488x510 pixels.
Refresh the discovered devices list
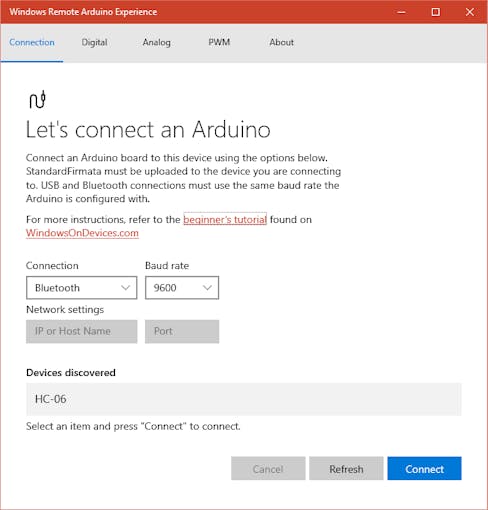(x=346, y=468)
